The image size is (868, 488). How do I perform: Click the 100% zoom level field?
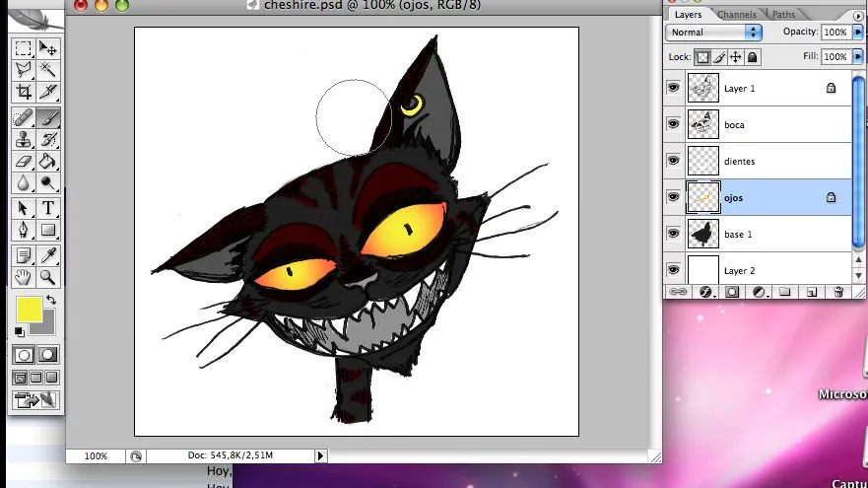96,455
